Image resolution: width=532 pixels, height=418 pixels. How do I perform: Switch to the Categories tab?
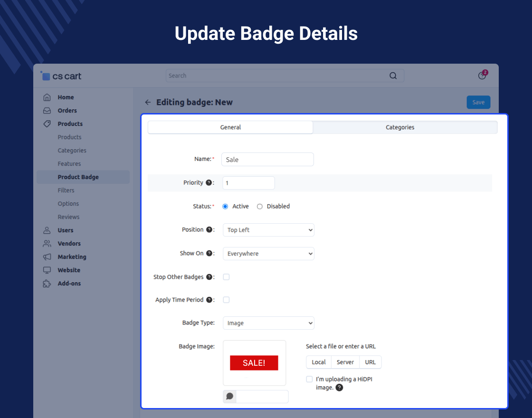[x=400, y=127]
